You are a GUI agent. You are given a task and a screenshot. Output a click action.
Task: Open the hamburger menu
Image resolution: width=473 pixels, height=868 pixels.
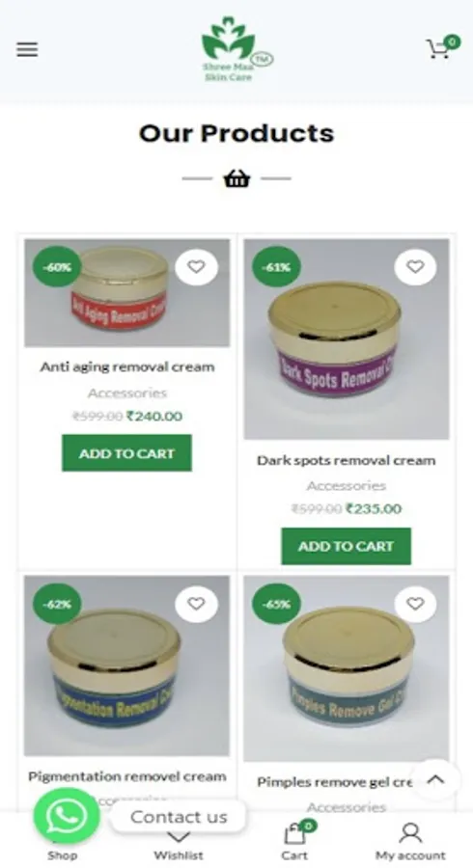pos(27,50)
